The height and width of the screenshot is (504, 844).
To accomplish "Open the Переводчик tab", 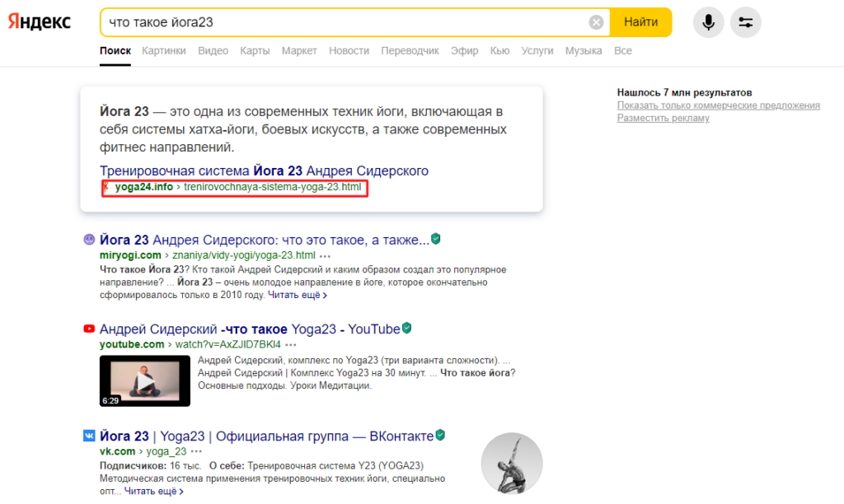I will (410, 50).
